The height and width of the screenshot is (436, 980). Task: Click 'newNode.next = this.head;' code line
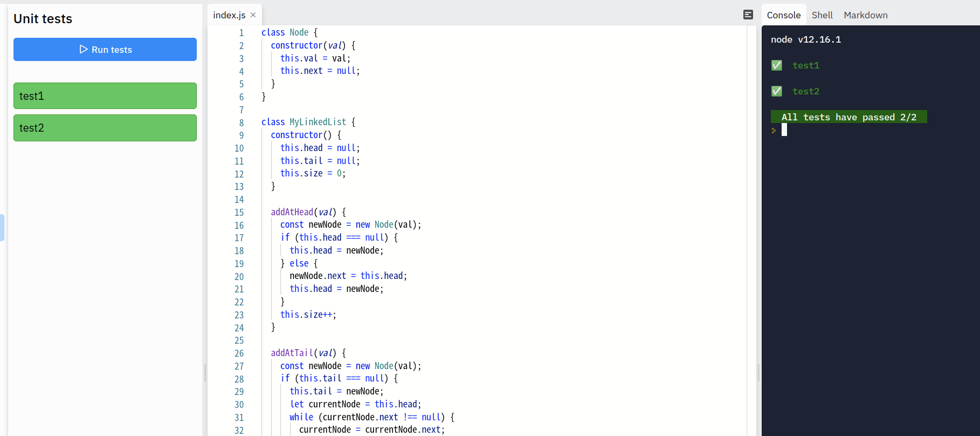click(x=348, y=276)
